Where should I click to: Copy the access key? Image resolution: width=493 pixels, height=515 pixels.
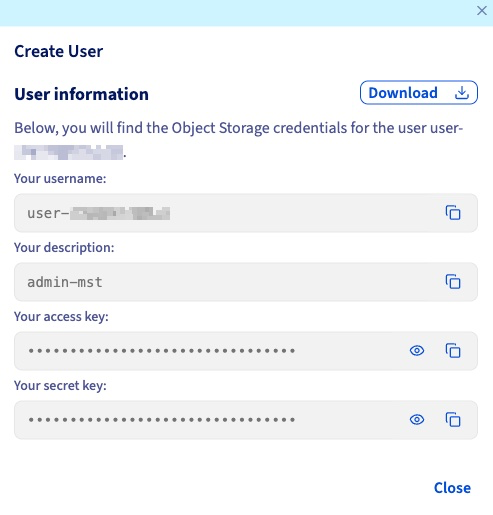[453, 351]
